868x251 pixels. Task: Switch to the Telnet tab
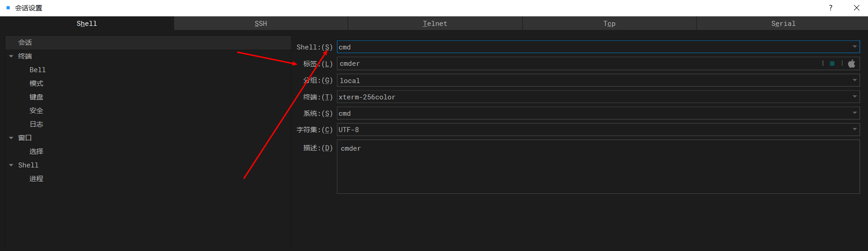[x=435, y=24]
